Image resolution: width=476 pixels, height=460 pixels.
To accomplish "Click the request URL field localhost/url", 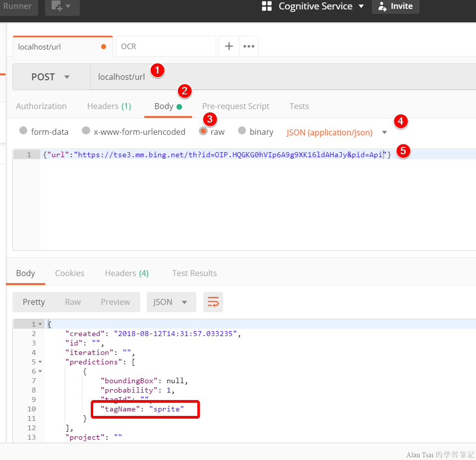I will [283, 77].
